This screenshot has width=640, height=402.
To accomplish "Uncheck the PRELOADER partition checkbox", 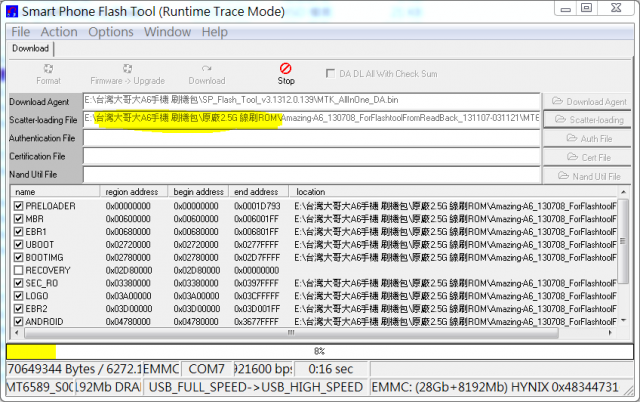I will coord(18,206).
